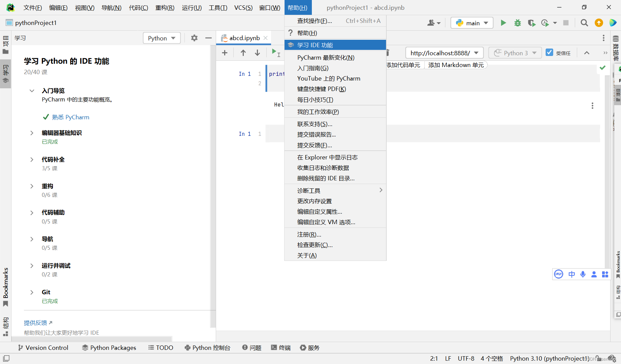
Task: Open 文件 menu in menu bar
Action: click(33, 7)
